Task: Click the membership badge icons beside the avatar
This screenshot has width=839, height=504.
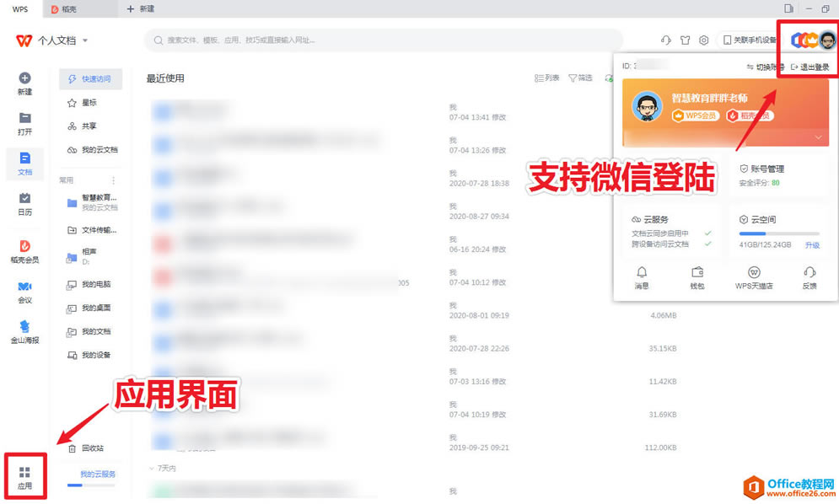Action: [x=804, y=40]
